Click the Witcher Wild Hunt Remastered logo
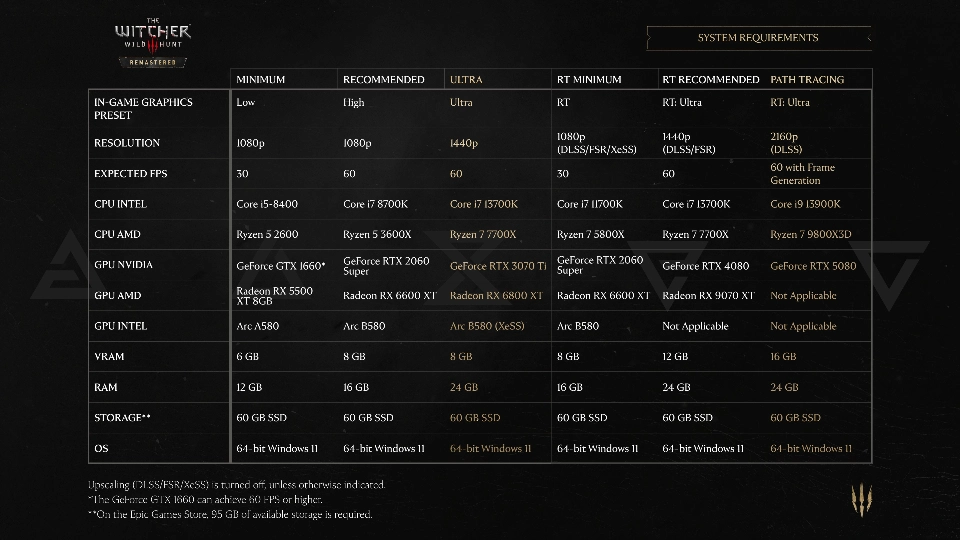The height and width of the screenshot is (540, 960). pos(153,43)
